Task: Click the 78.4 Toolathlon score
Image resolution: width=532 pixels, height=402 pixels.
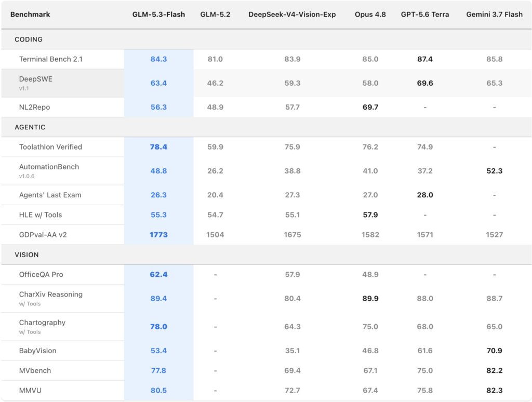Action: (158, 147)
